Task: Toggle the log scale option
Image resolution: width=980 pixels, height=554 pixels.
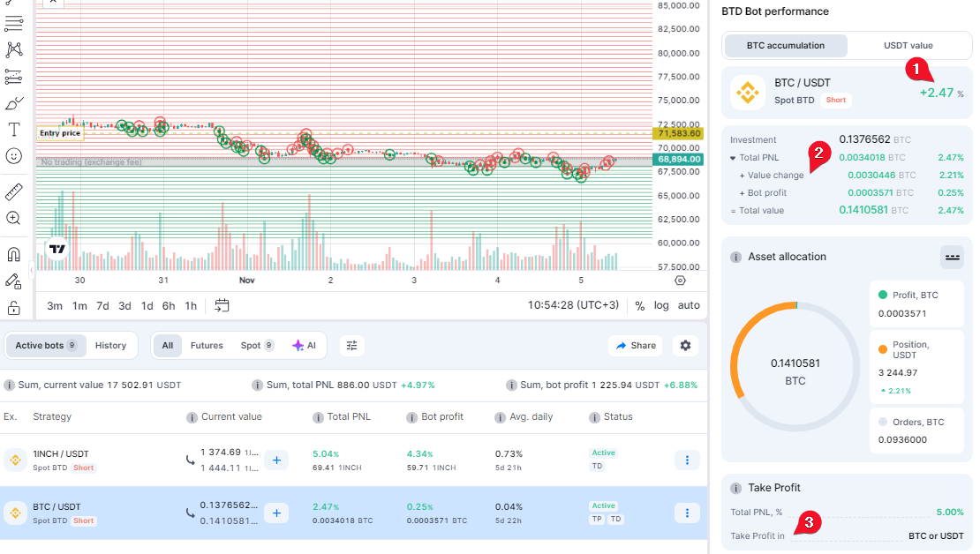Action: pos(661,305)
